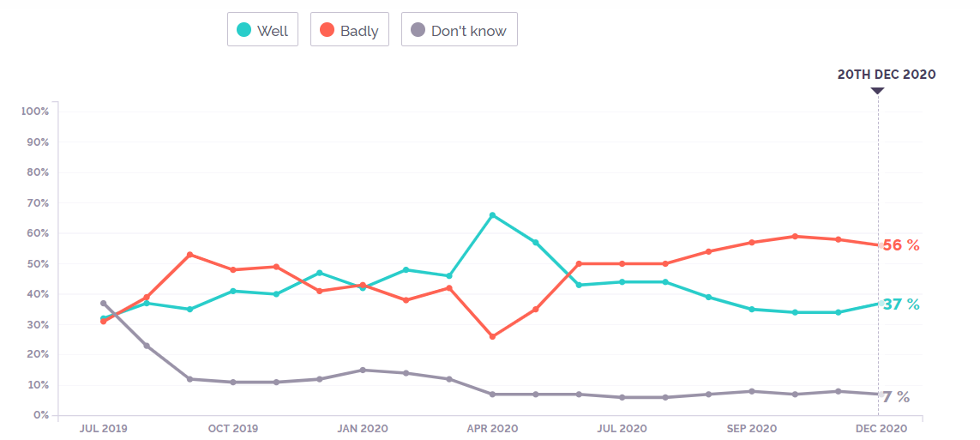Click the Badly point at 53% near October 2019

click(189, 255)
